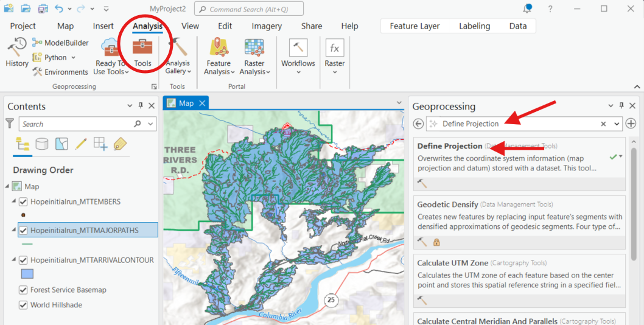Click the Contents filter funnel icon

pos(10,124)
